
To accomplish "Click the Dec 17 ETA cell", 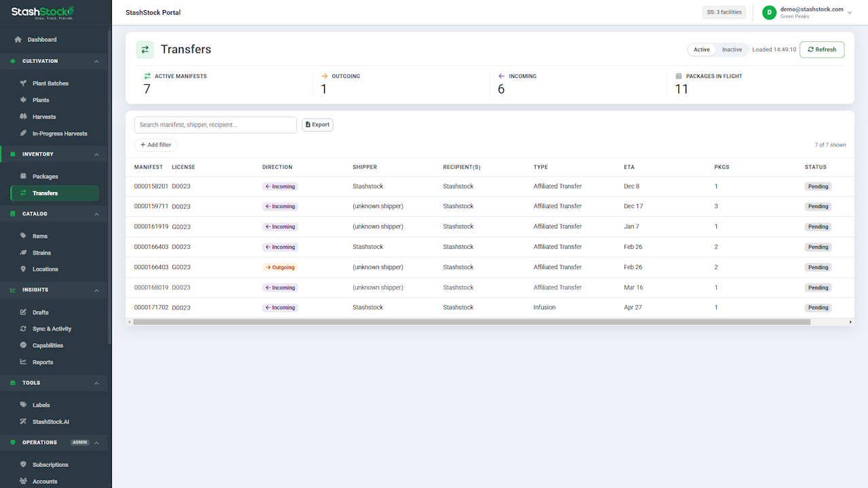I will point(633,206).
